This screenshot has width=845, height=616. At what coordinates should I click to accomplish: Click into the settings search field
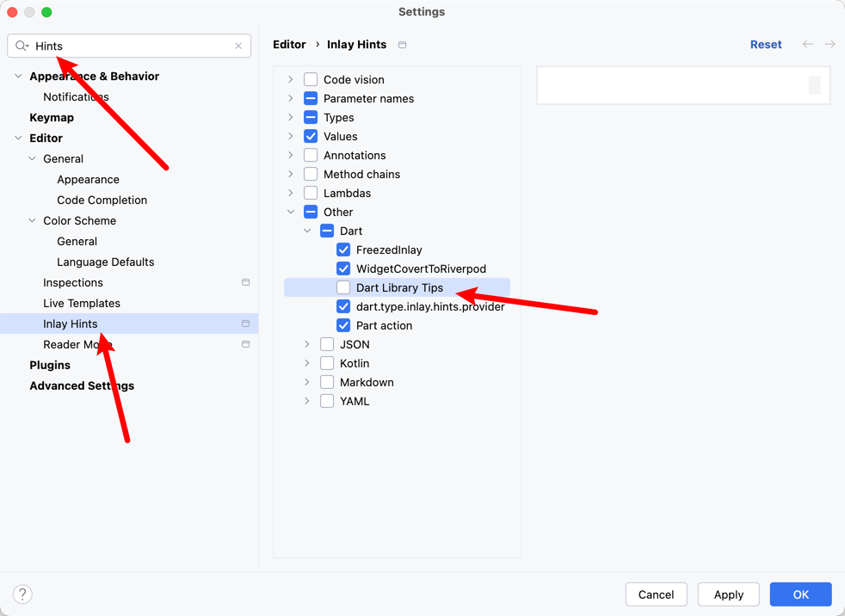tap(129, 46)
